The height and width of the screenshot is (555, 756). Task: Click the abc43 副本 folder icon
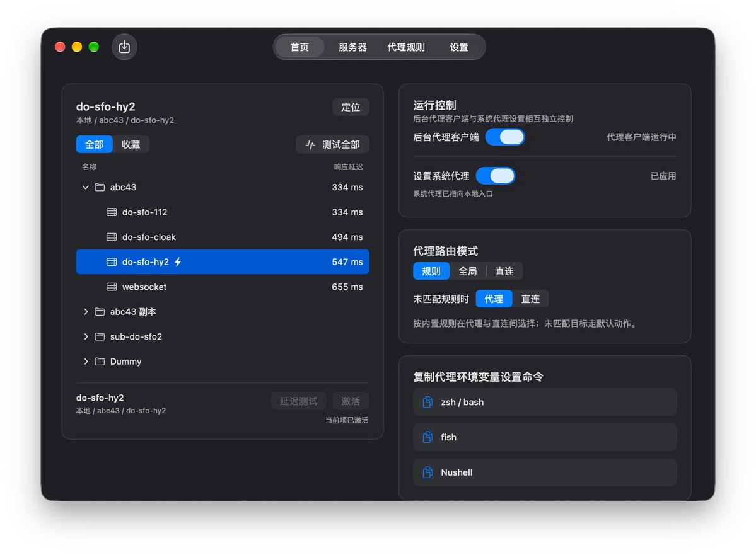(x=100, y=312)
